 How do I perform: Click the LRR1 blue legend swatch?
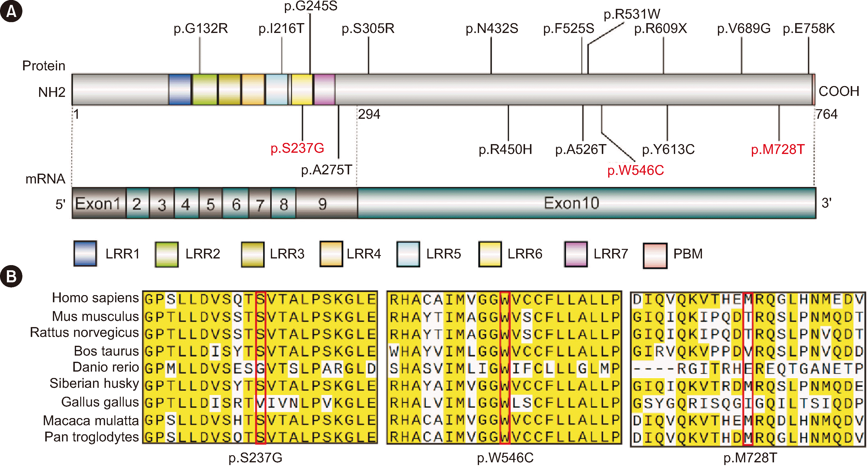(x=85, y=254)
